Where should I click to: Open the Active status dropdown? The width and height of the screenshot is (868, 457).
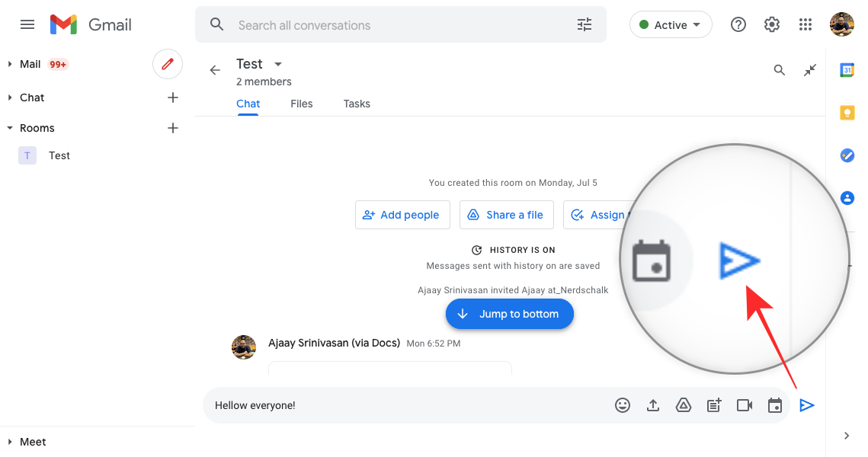click(671, 24)
